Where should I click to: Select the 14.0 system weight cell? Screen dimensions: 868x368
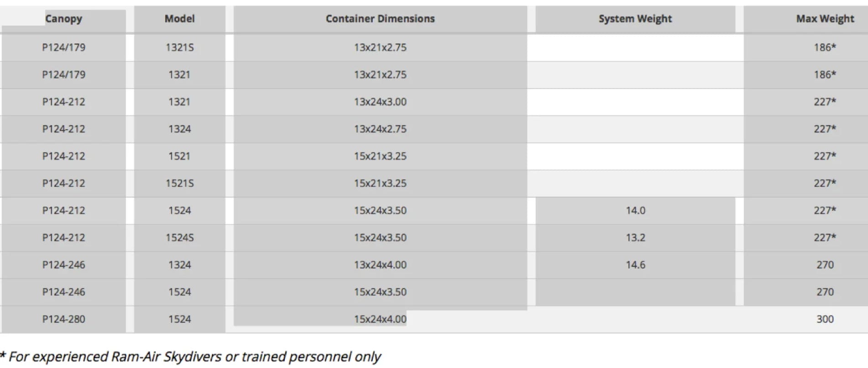pos(635,210)
